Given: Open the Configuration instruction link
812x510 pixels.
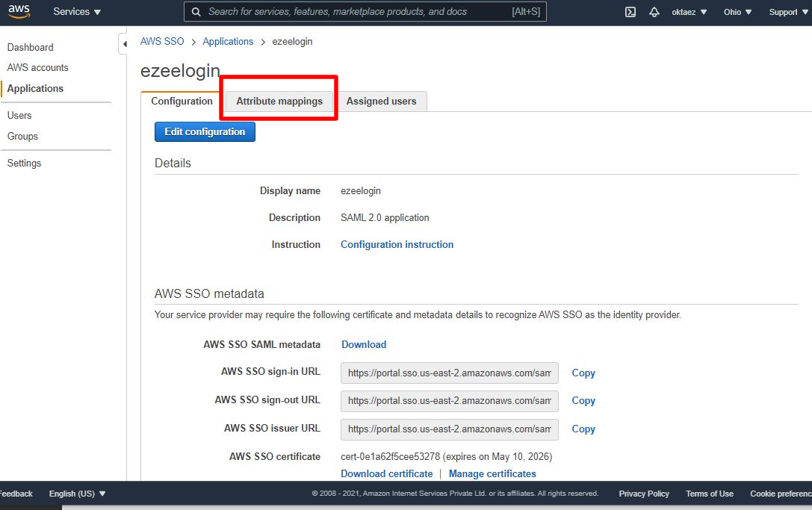Looking at the screenshot, I should [397, 244].
